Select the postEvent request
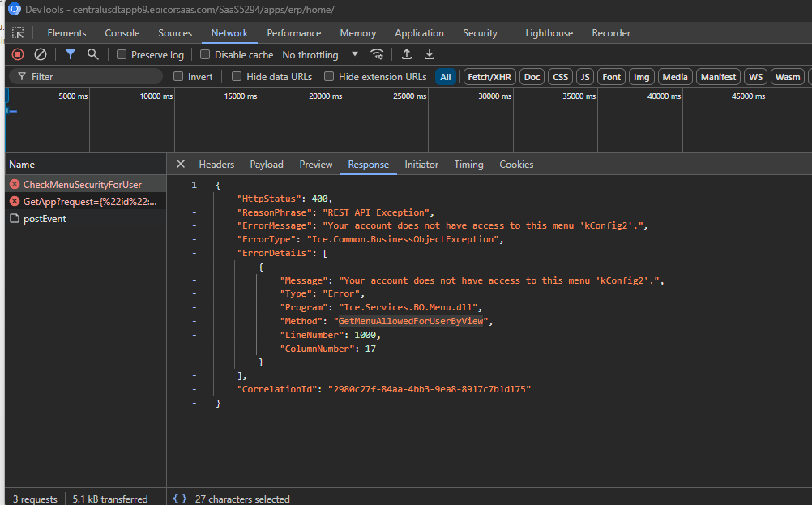 [x=45, y=219]
